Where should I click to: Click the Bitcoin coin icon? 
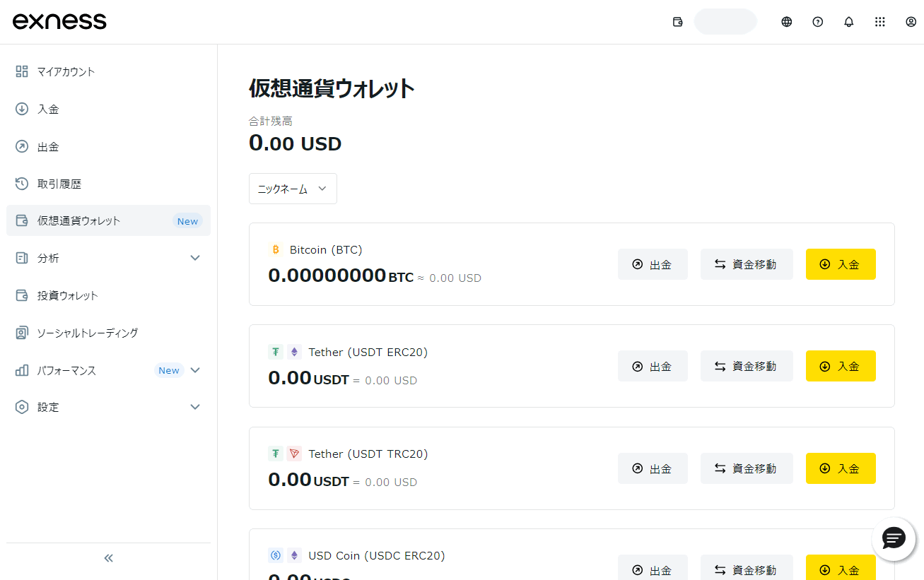coord(276,249)
